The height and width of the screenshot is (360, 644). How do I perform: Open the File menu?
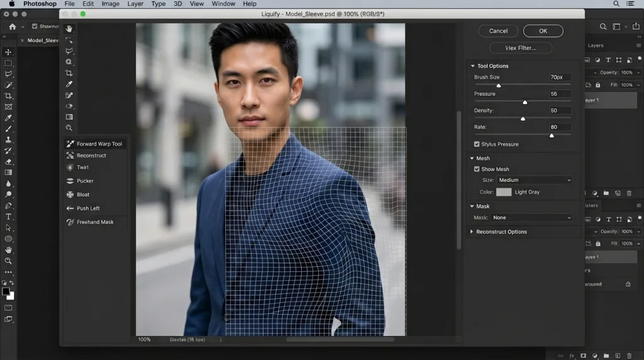pos(69,4)
